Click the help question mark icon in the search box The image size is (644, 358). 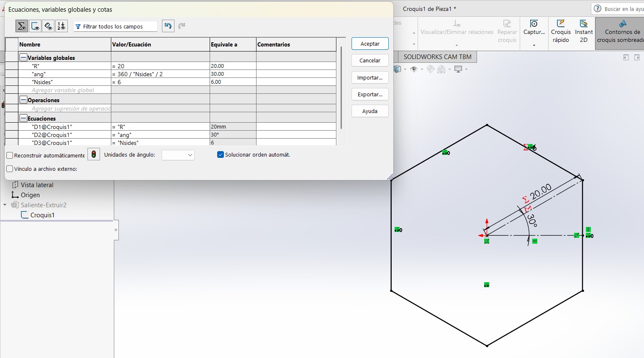[x=598, y=8]
